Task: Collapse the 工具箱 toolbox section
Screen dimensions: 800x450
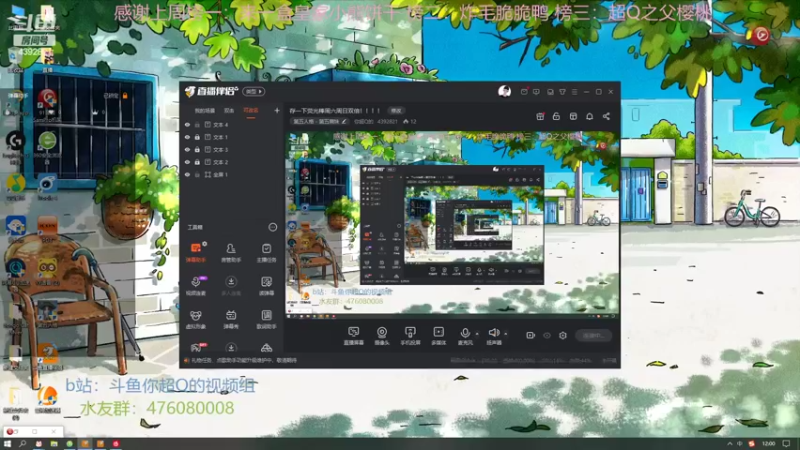Action: (272, 227)
